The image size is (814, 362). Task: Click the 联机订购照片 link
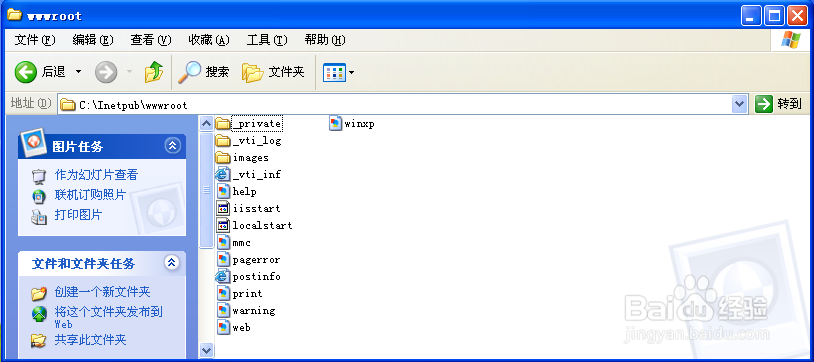90,195
